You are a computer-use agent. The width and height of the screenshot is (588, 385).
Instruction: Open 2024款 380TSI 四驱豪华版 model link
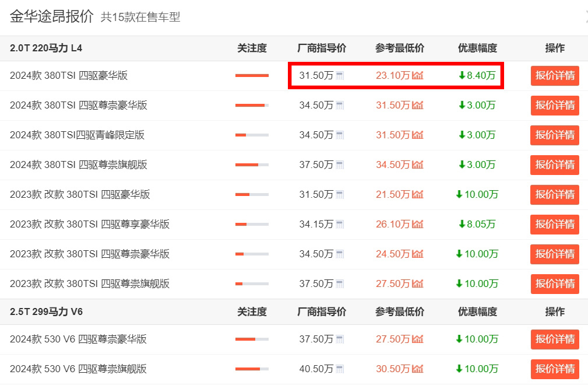[69, 75]
